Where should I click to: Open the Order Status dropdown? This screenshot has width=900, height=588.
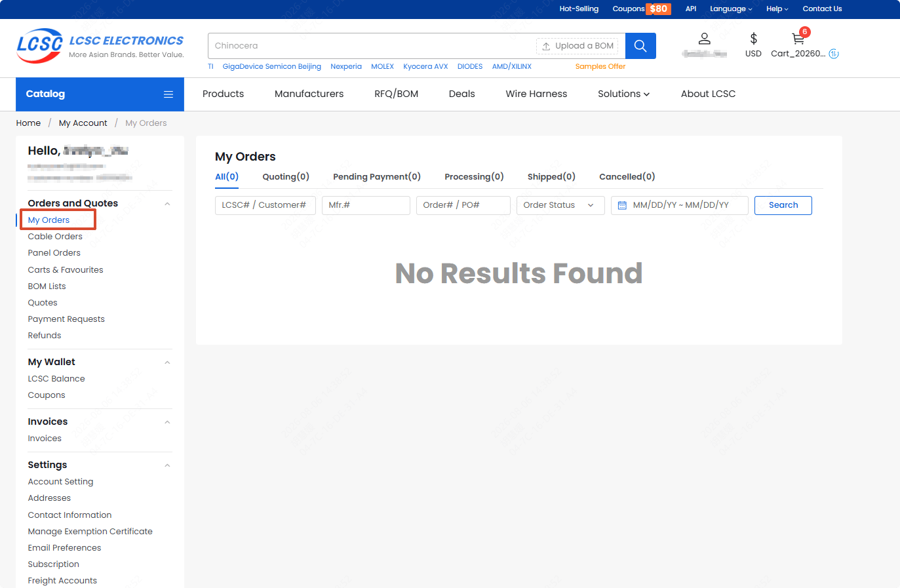point(560,205)
